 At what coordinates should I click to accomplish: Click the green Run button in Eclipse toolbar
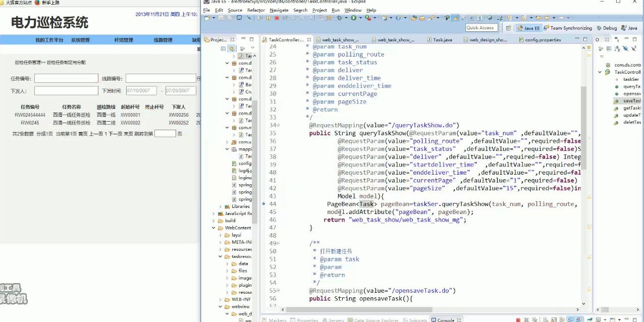(353, 18)
